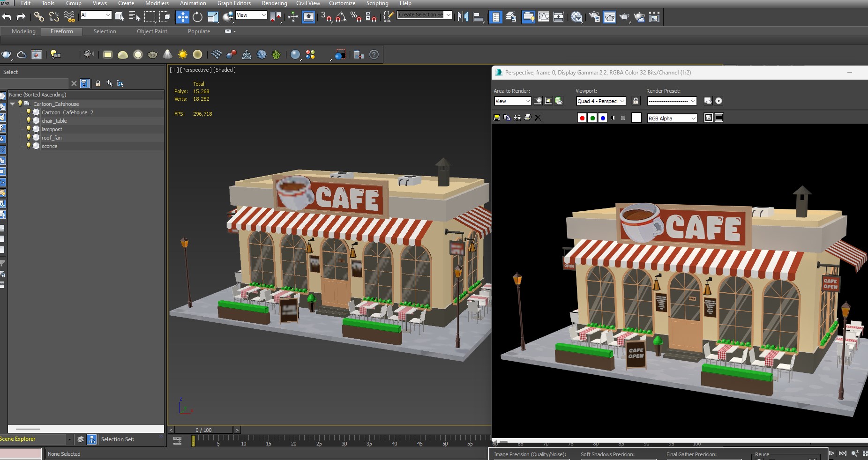Save the rendered image with disk icon
This screenshot has width=868, height=460.
tap(497, 118)
